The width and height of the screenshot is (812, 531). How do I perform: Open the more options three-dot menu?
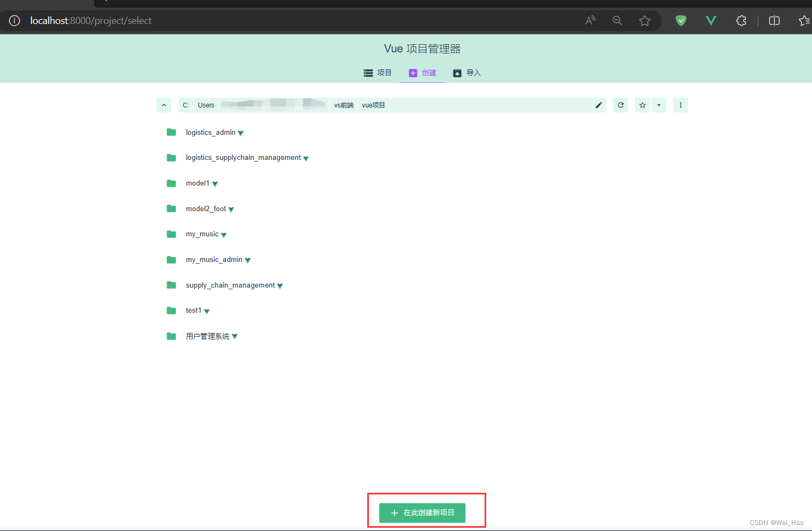(x=680, y=105)
